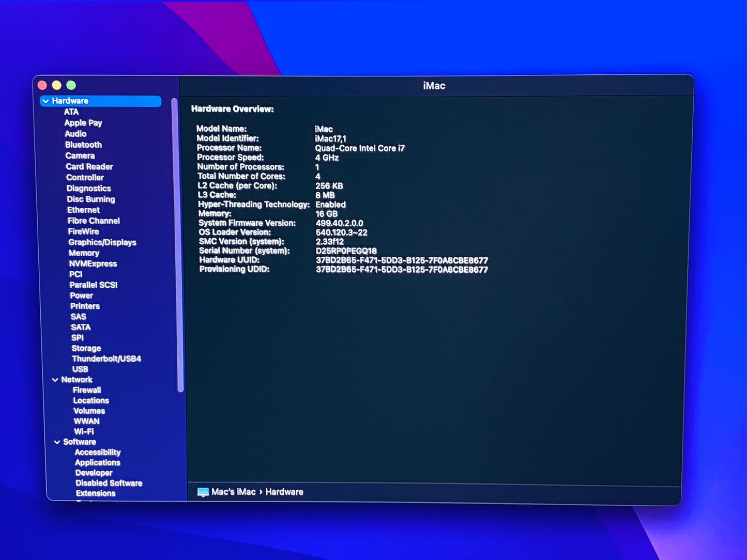
Task: Zoom window with green button
Action: tap(71, 85)
